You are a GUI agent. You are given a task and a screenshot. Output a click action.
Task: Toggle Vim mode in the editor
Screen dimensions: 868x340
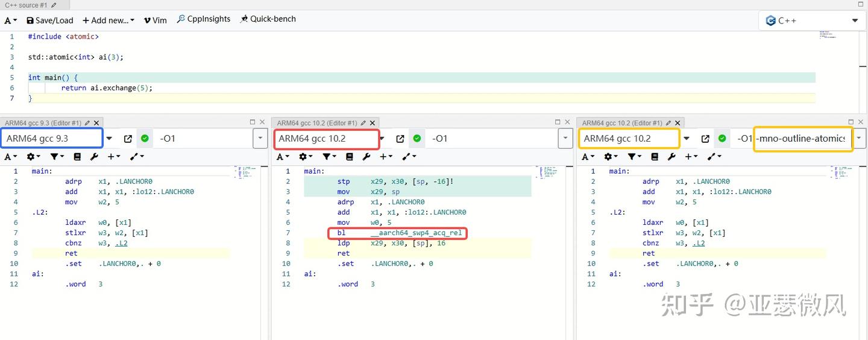[156, 20]
